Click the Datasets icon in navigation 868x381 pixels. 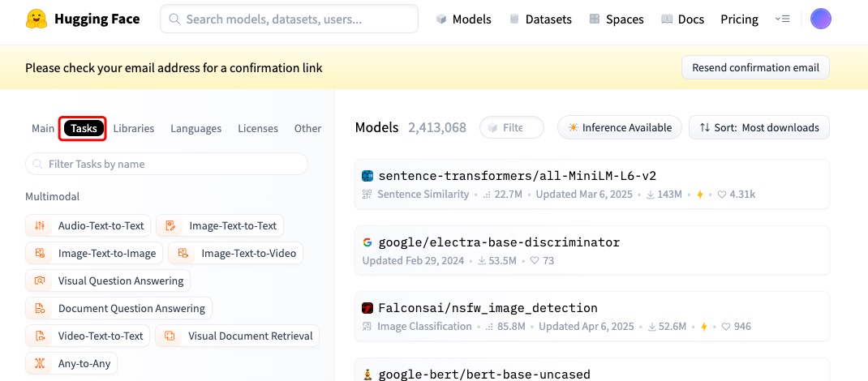tap(514, 19)
